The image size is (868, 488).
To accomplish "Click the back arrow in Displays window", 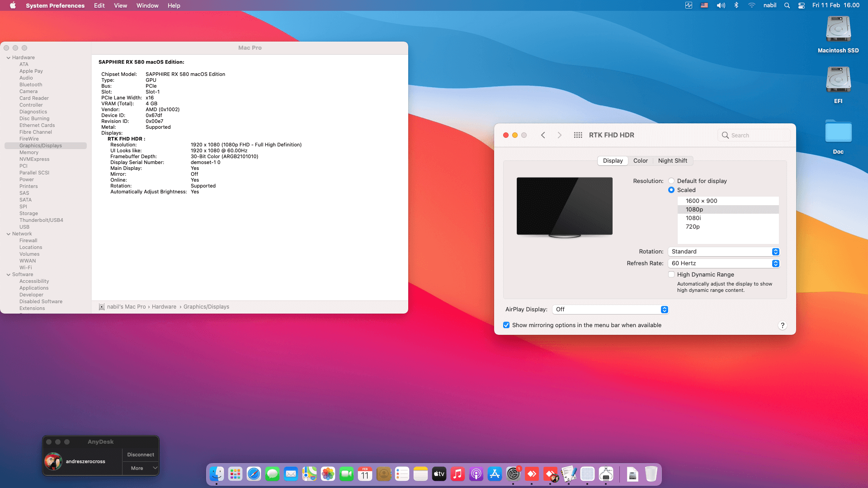I will tap(543, 135).
